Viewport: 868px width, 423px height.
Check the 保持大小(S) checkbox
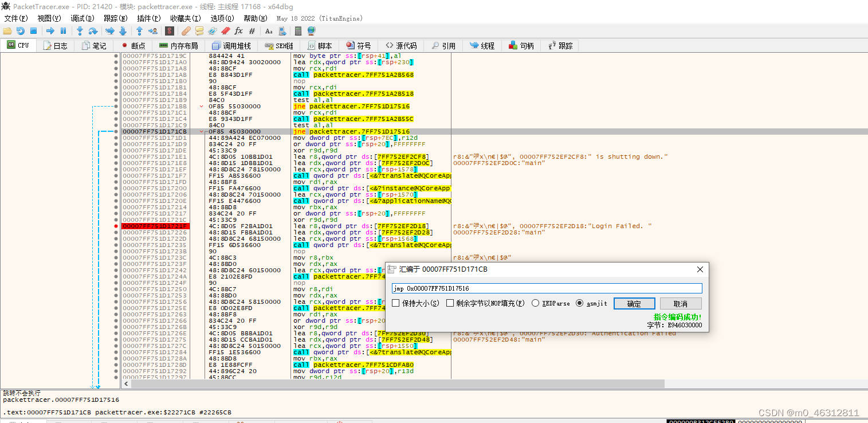pos(396,303)
